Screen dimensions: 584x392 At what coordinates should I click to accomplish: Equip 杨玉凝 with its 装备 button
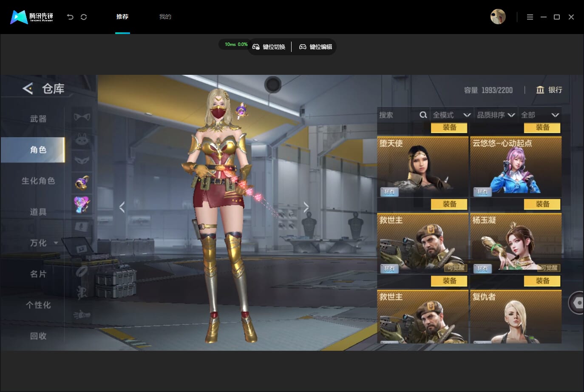542,281
